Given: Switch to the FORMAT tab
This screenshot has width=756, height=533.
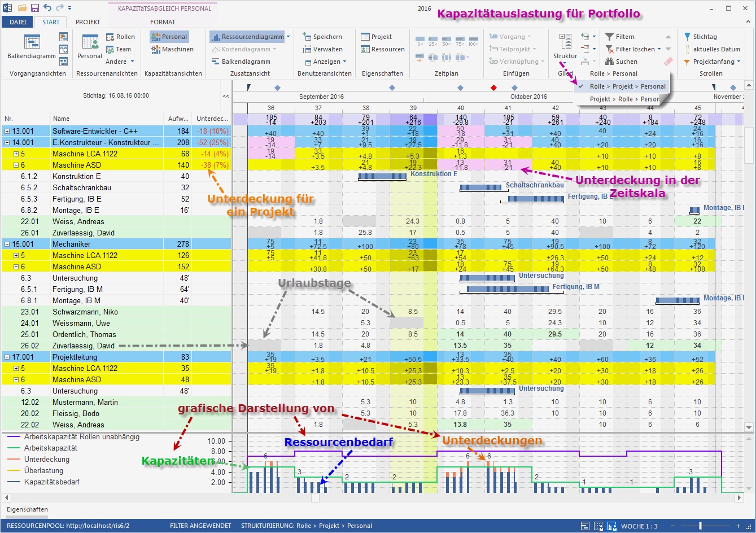Looking at the screenshot, I should [x=163, y=22].
